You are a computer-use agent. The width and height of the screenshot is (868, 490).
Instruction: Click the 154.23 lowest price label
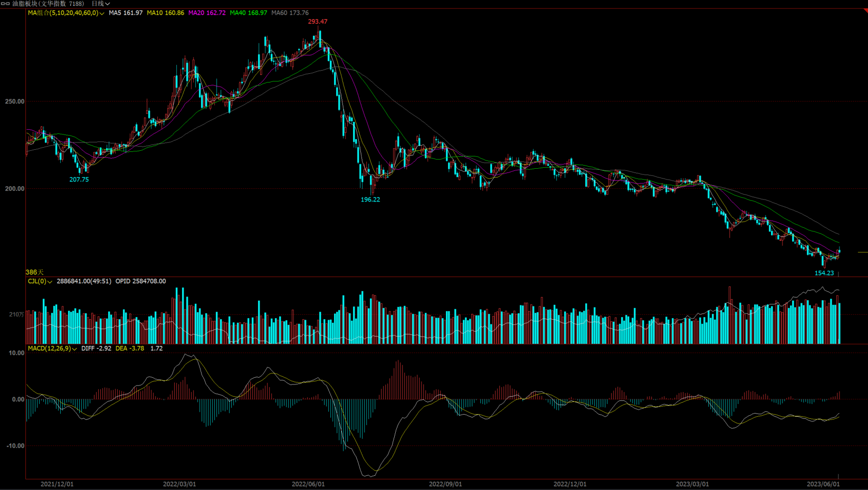pos(824,273)
